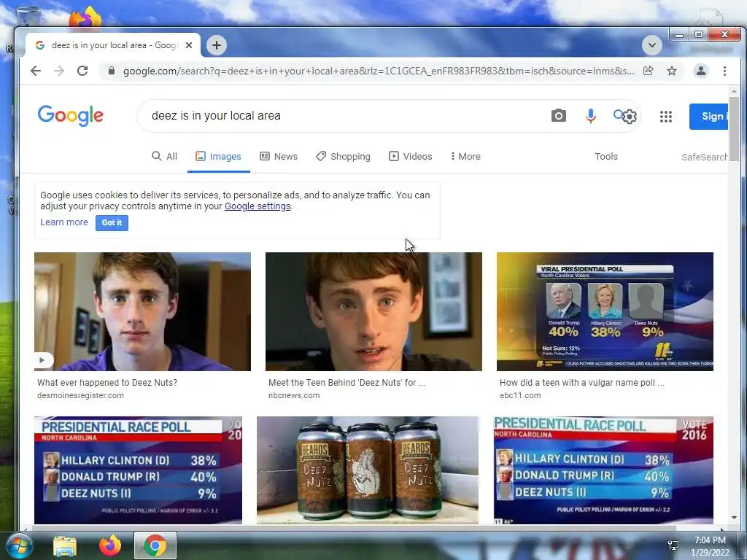Switch to All results tab
Viewport: 747px width, 560px height.
[164, 156]
